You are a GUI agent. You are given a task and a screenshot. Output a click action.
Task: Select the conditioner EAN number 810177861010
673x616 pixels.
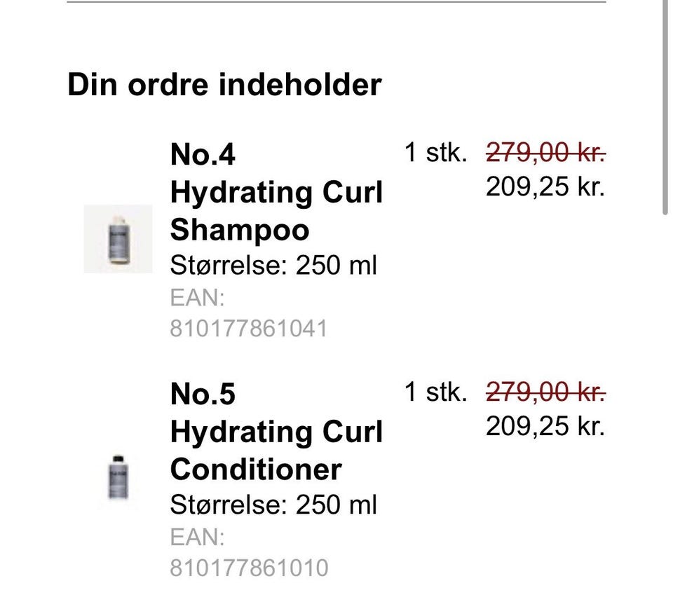pos(249,568)
